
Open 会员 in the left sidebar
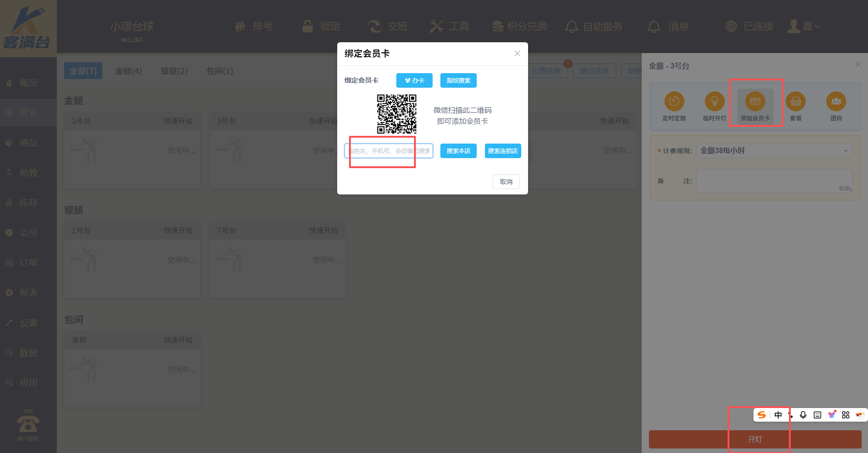[28, 233]
